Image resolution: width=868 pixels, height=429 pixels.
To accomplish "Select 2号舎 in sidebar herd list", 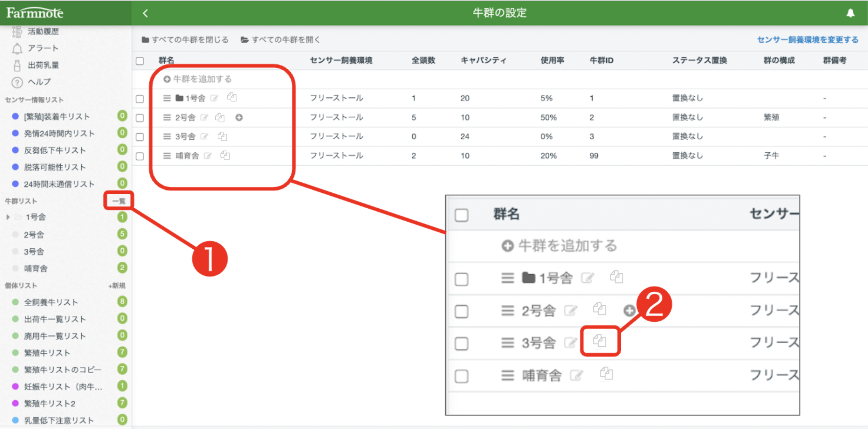I will [x=34, y=235].
